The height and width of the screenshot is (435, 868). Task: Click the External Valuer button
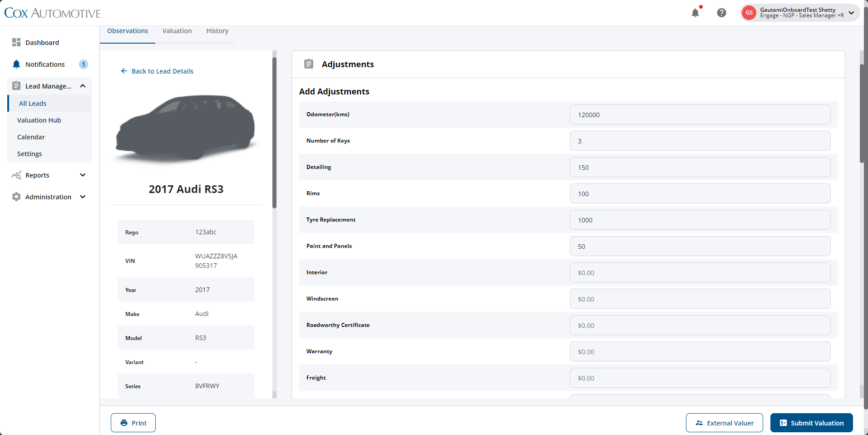tap(724, 423)
